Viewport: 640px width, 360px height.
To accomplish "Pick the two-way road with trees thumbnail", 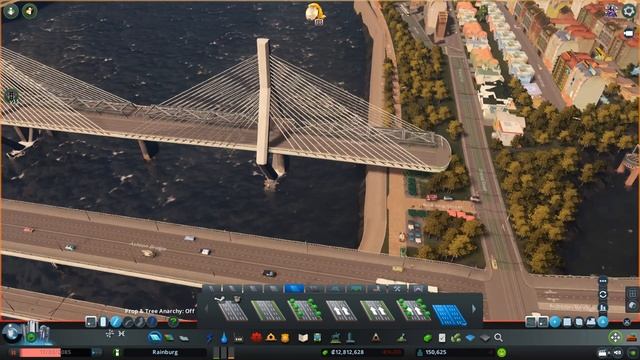I will (x=304, y=309).
